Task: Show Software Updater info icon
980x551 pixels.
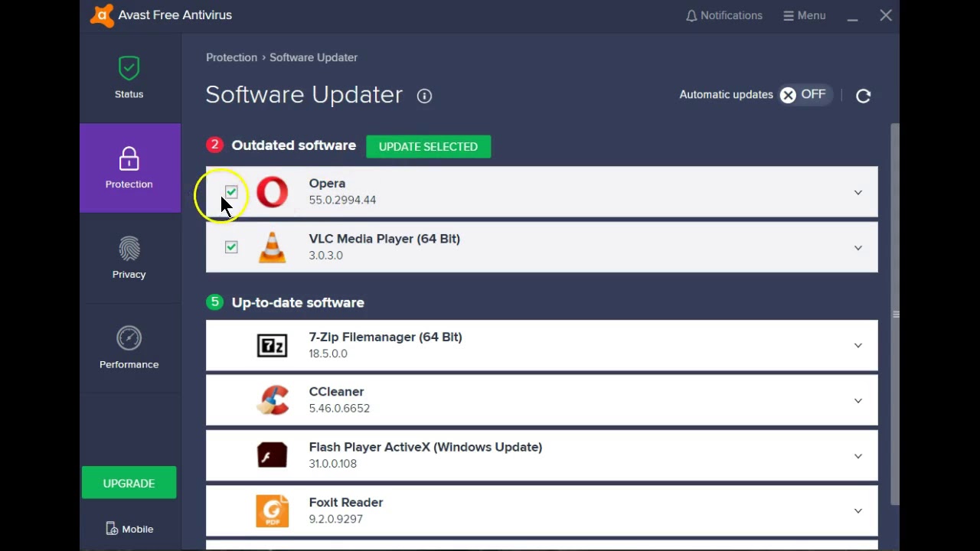Action: pos(424,96)
